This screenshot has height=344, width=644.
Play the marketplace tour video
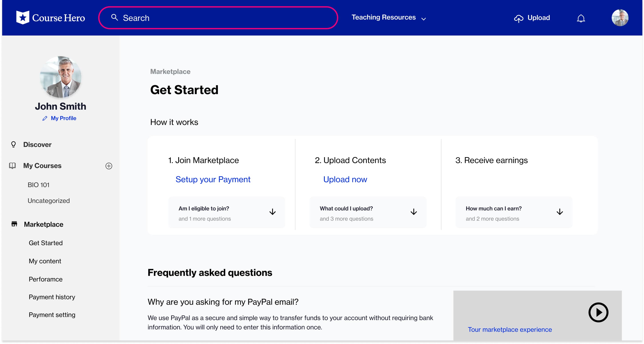click(x=598, y=312)
